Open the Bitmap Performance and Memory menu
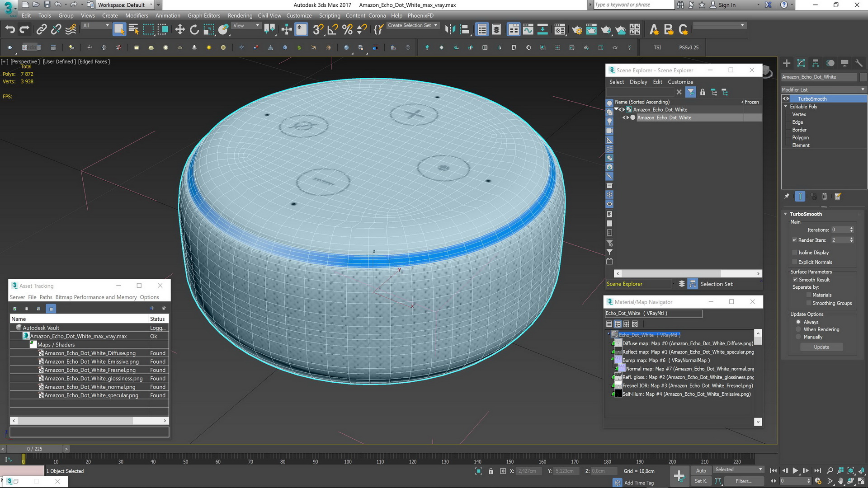868x488 pixels. click(96, 297)
